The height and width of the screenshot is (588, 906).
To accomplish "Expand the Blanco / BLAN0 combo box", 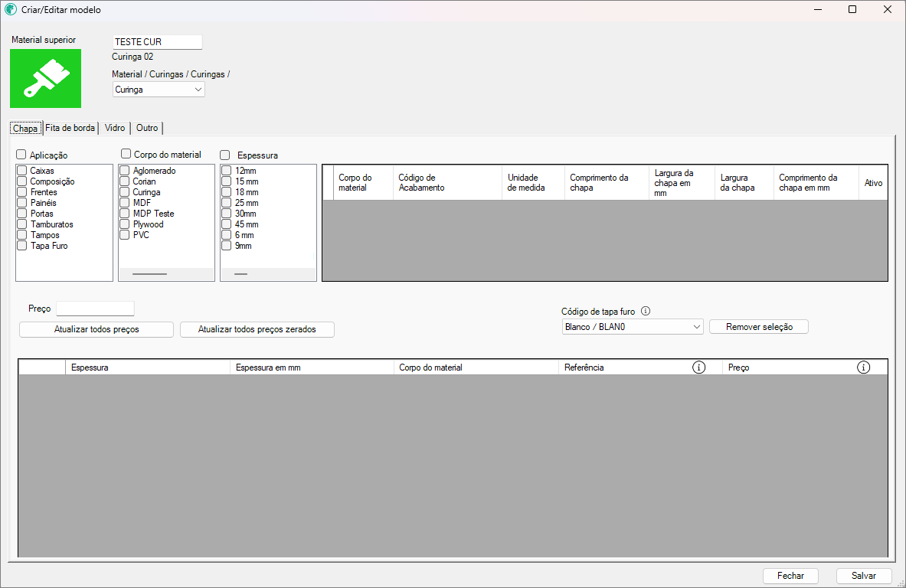I will coord(632,327).
